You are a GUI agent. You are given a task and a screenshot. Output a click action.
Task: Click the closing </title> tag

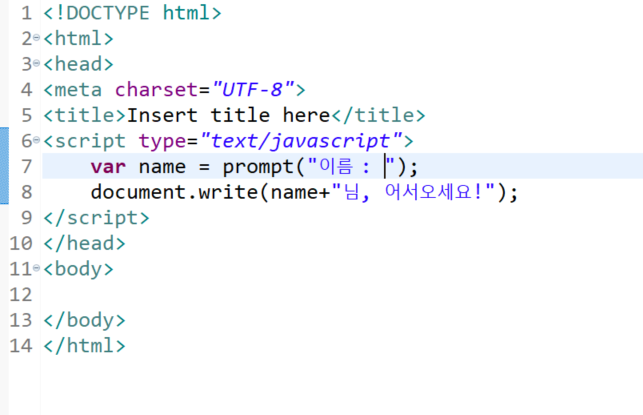tap(378, 115)
